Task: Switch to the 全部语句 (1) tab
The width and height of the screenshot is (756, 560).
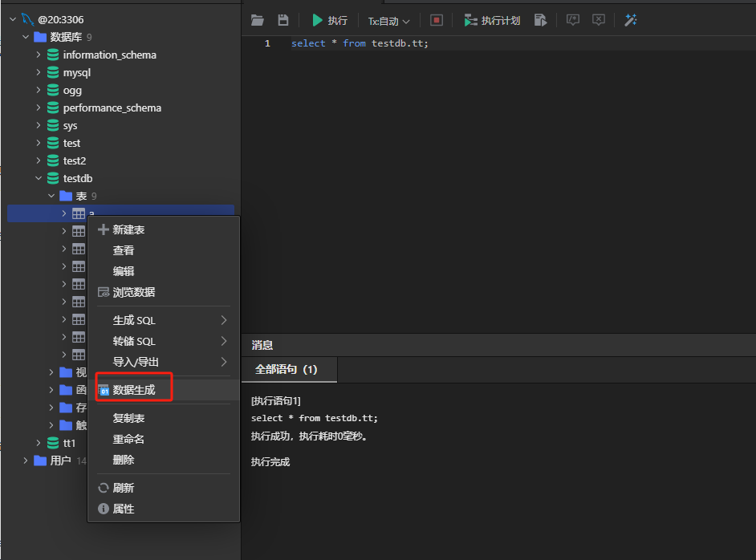Action: (x=289, y=370)
